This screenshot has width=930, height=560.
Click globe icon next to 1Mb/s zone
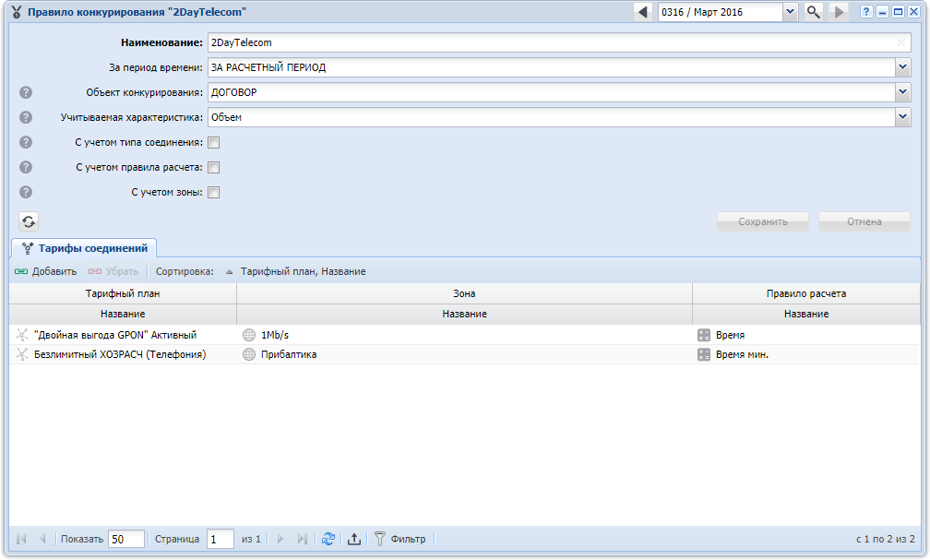[249, 335]
